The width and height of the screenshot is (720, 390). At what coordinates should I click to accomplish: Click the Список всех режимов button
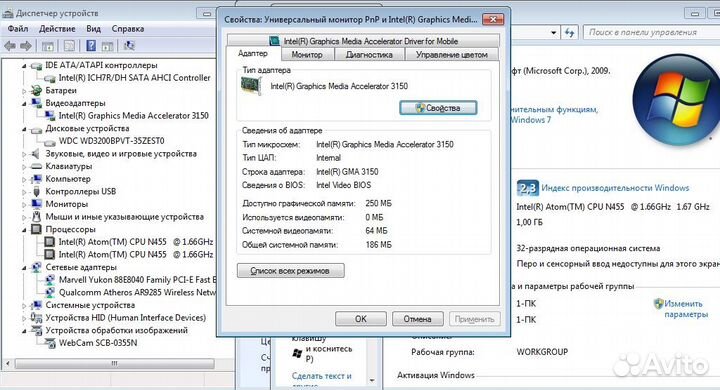(x=290, y=271)
